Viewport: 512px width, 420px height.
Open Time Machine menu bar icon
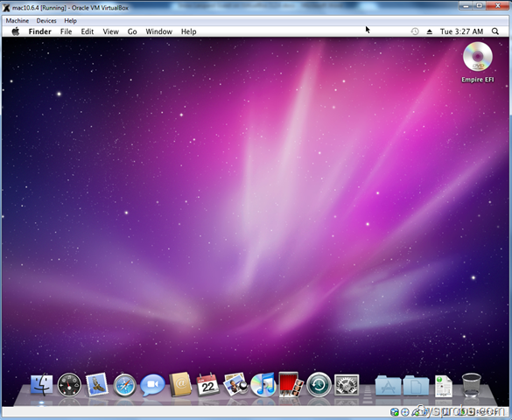[415, 31]
